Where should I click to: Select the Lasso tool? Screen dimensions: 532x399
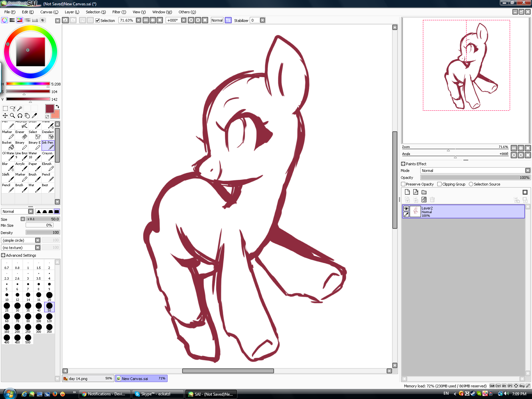[13, 108]
